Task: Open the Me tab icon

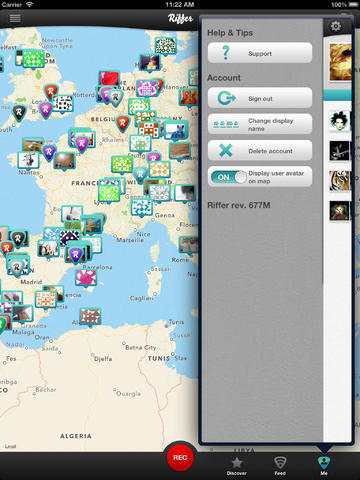Action: click(324, 465)
